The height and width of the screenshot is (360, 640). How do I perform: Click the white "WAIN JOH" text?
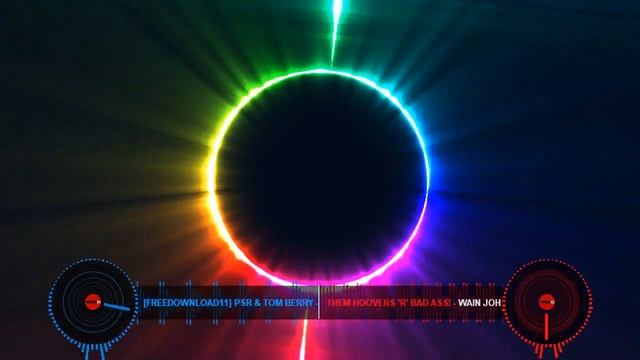pyautogui.click(x=480, y=303)
